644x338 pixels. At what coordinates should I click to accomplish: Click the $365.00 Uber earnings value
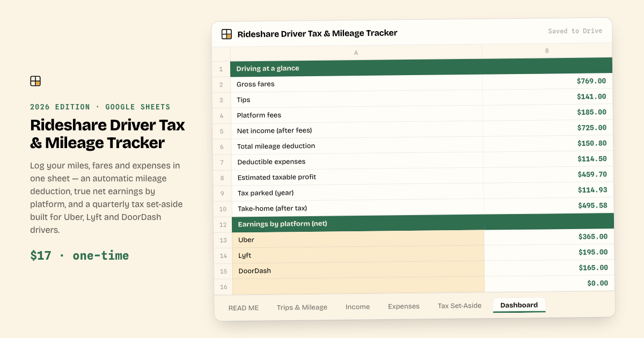tap(593, 237)
